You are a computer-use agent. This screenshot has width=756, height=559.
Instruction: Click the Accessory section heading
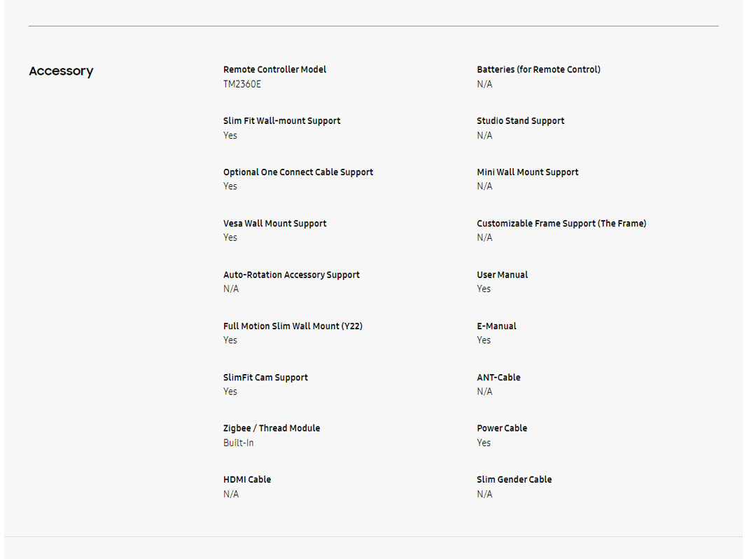click(61, 71)
